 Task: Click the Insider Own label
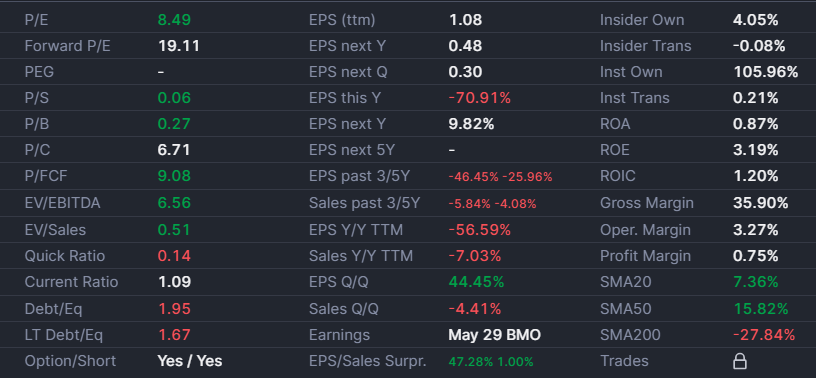[x=642, y=20]
